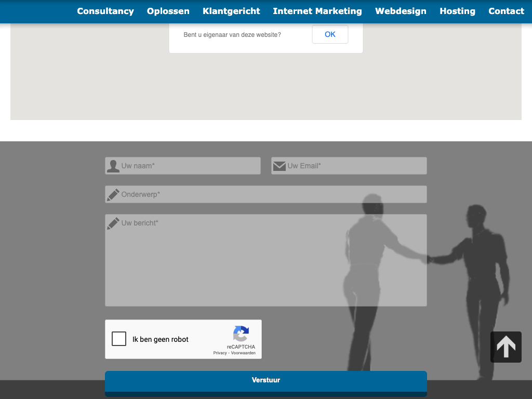The height and width of the screenshot is (399, 532).
Task: Open the Consultancy menu item
Action: tap(105, 11)
